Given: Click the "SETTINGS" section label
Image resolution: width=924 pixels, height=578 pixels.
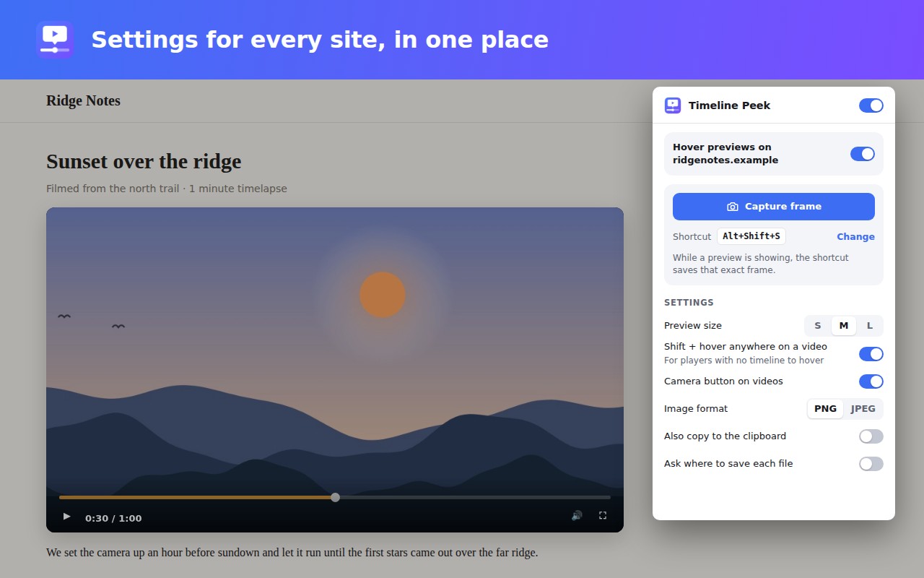Looking at the screenshot, I should tap(689, 303).
